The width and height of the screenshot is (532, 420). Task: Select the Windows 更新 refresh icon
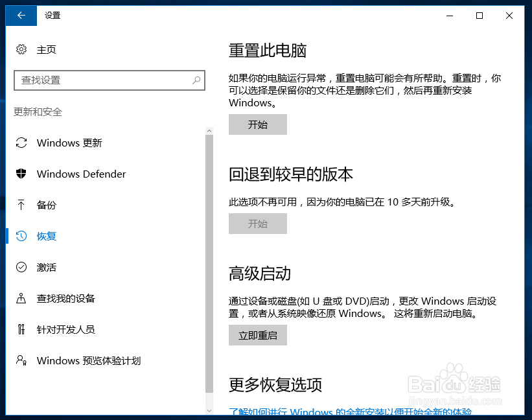point(21,143)
